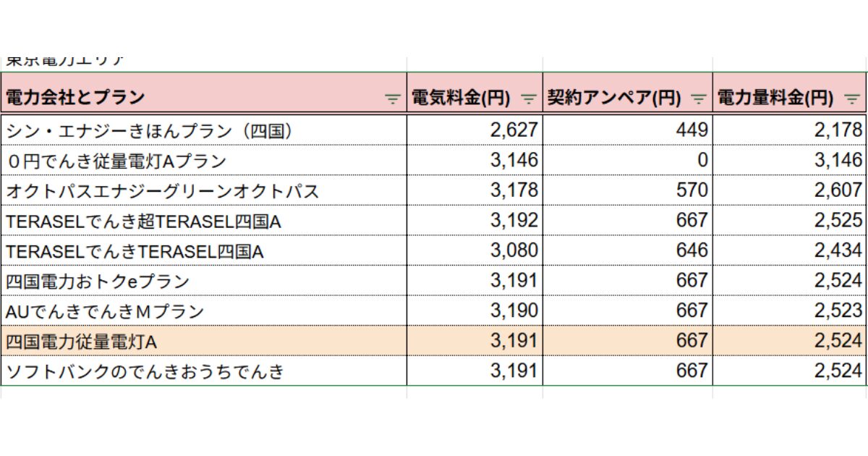
Task: Click the 0円でんき従量電灯Aプラン cell
Action: click(x=204, y=160)
